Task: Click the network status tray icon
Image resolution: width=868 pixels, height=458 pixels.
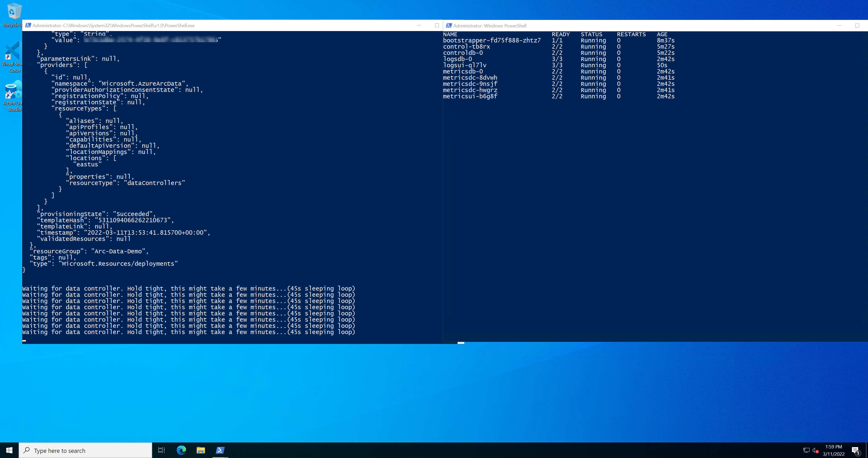Action: coord(806,450)
